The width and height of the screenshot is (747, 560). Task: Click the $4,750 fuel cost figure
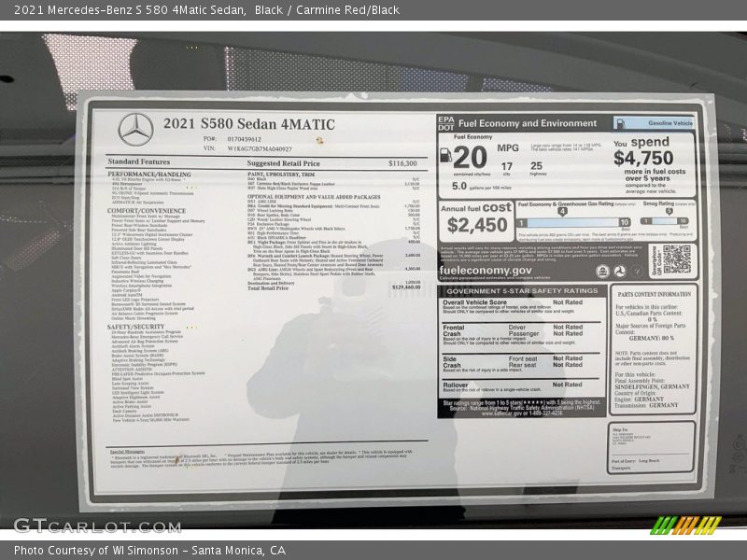[643, 158]
